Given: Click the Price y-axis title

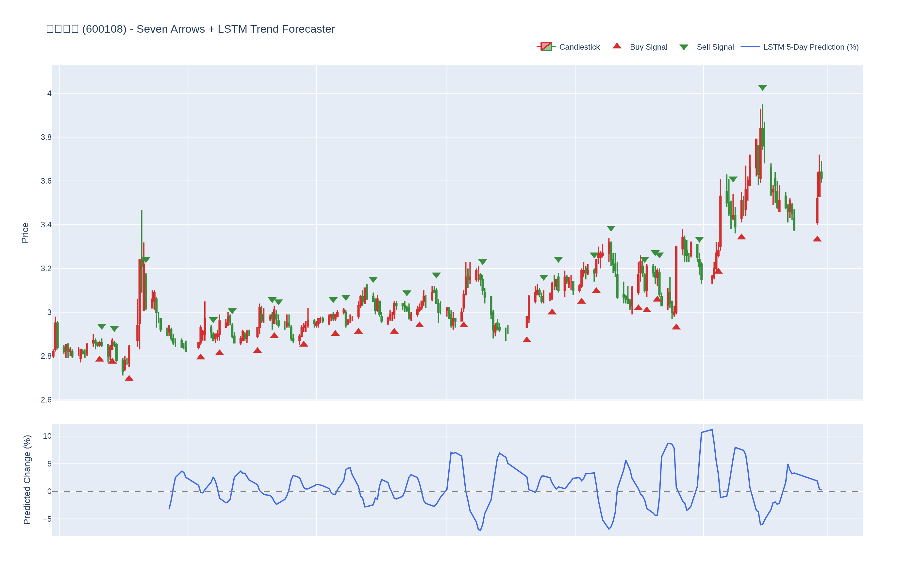Looking at the screenshot, I should (x=25, y=233).
